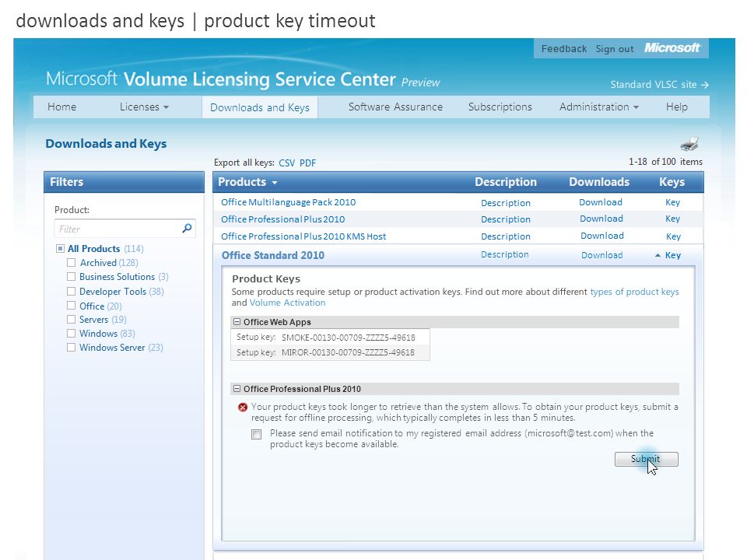Screen dimensions: 747x560
Task: Check the Servers filter checkbox
Action: click(x=71, y=319)
